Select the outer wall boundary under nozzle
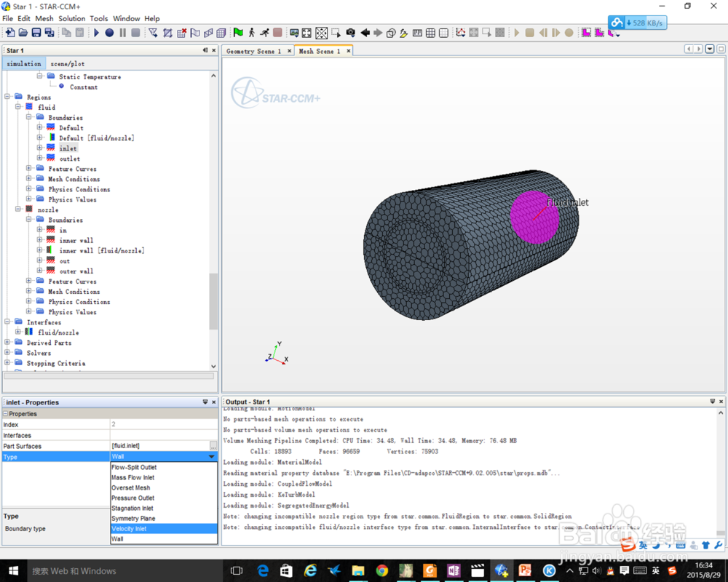 pyautogui.click(x=76, y=271)
